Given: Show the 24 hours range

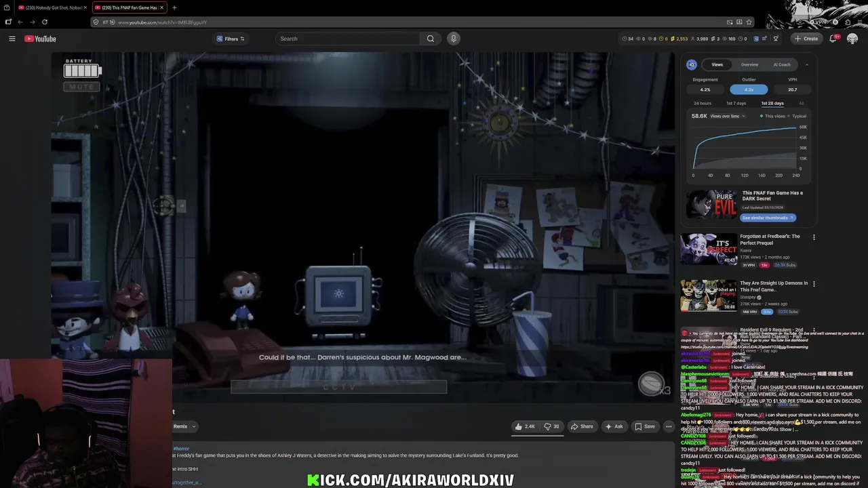Looking at the screenshot, I should 703,103.
